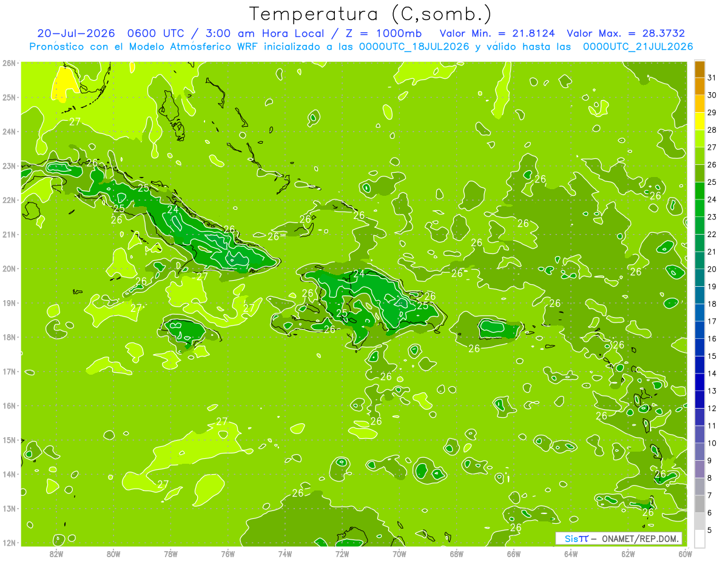Click the '24N' latitude axis label

pos(9,132)
